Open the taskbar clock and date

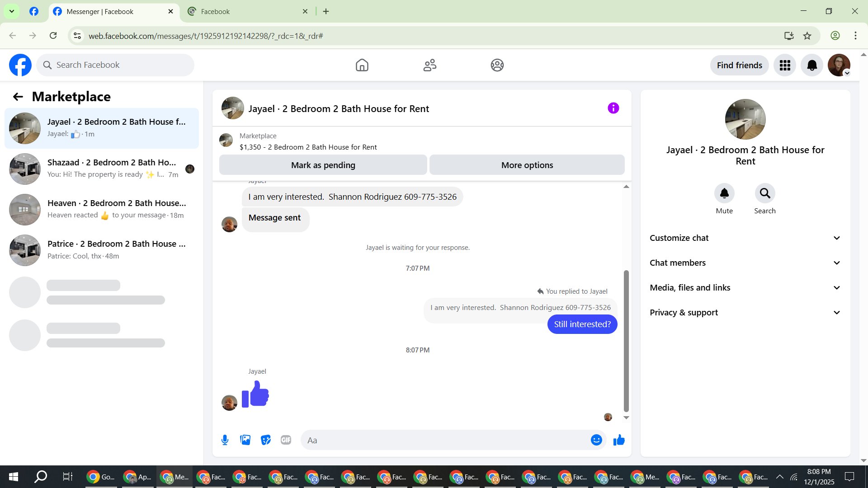click(x=819, y=477)
